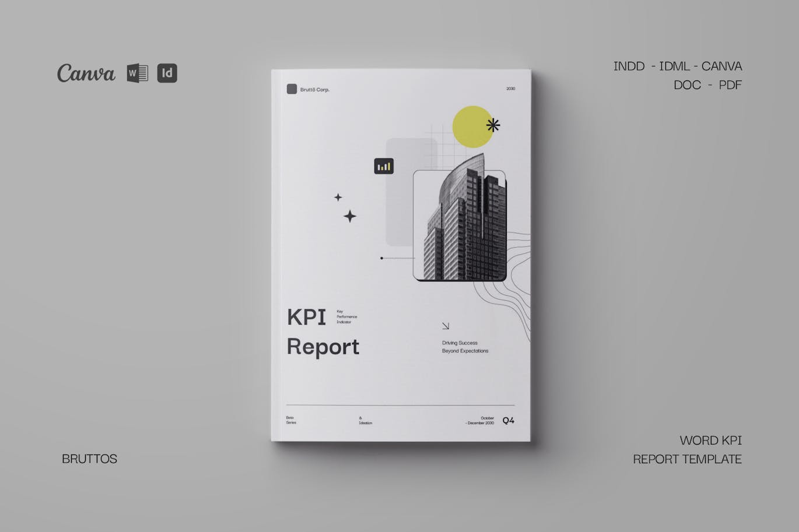Image resolution: width=799 pixels, height=532 pixels.
Task: Select the dark bar chart icon
Action: click(x=384, y=166)
